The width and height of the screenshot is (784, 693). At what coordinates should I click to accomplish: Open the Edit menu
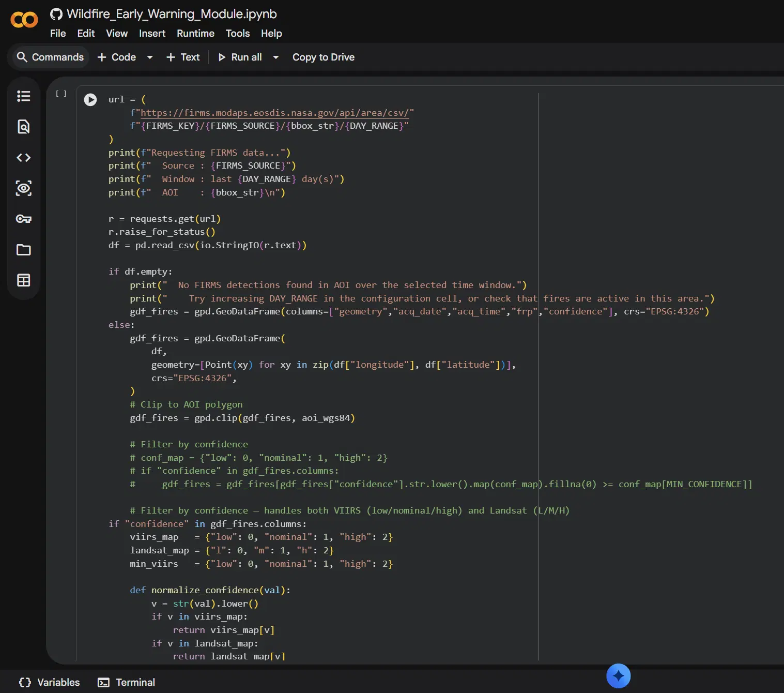point(86,33)
